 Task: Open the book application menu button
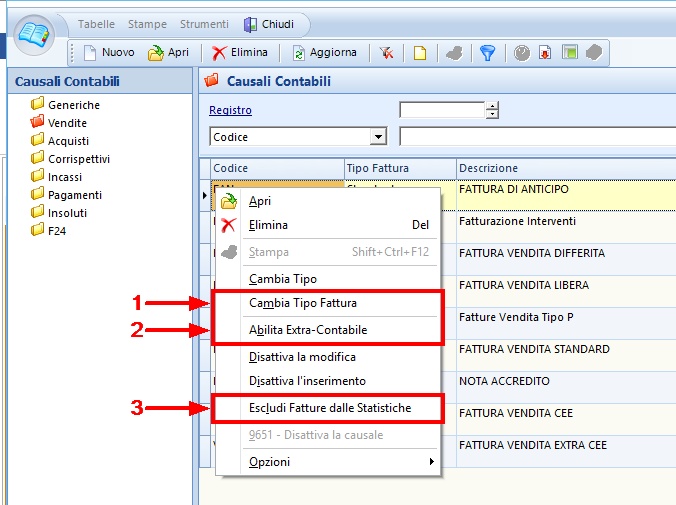[34, 35]
